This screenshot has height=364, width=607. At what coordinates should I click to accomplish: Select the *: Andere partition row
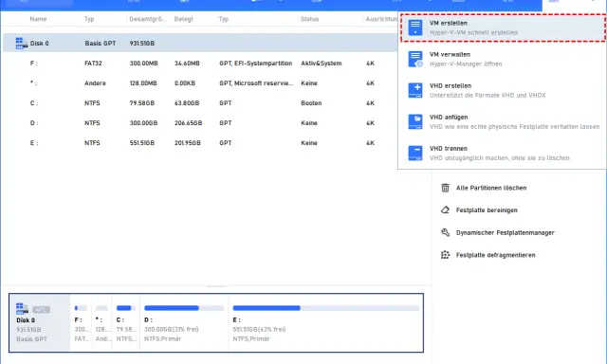200,83
